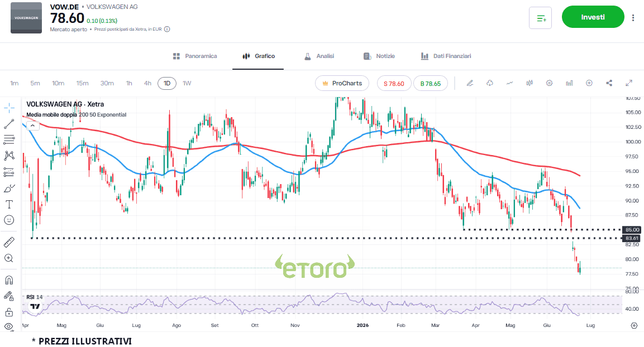Screen dimensions: 644x347
Task: Activate the zoom in tool
Action: coord(9,258)
